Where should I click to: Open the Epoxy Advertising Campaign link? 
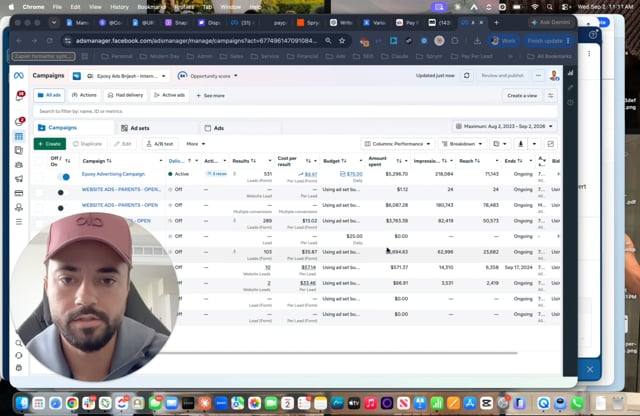click(113, 174)
